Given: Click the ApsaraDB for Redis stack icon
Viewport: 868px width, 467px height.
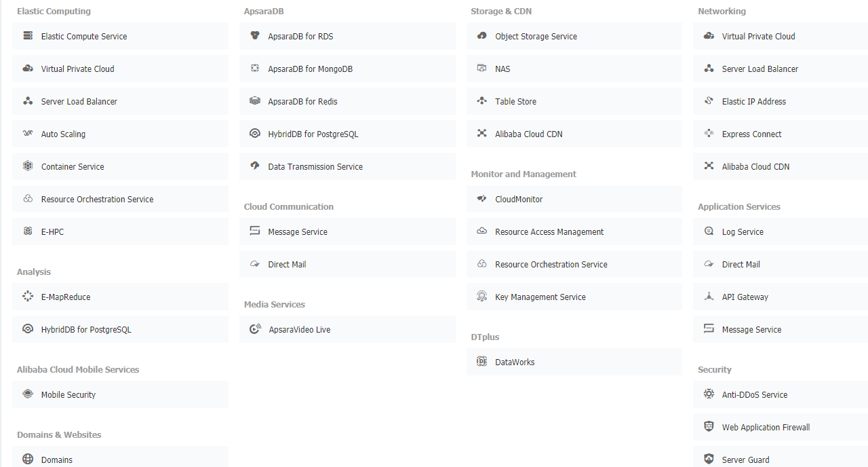Looking at the screenshot, I should click(x=255, y=101).
